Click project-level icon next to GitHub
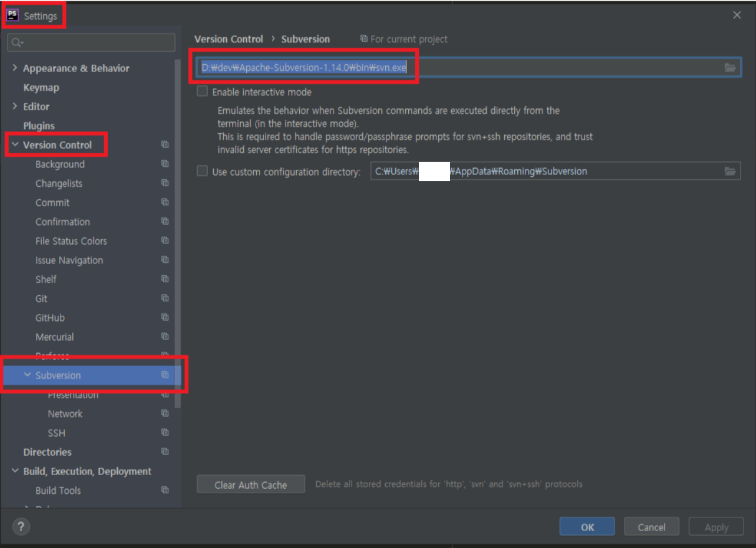 [165, 318]
